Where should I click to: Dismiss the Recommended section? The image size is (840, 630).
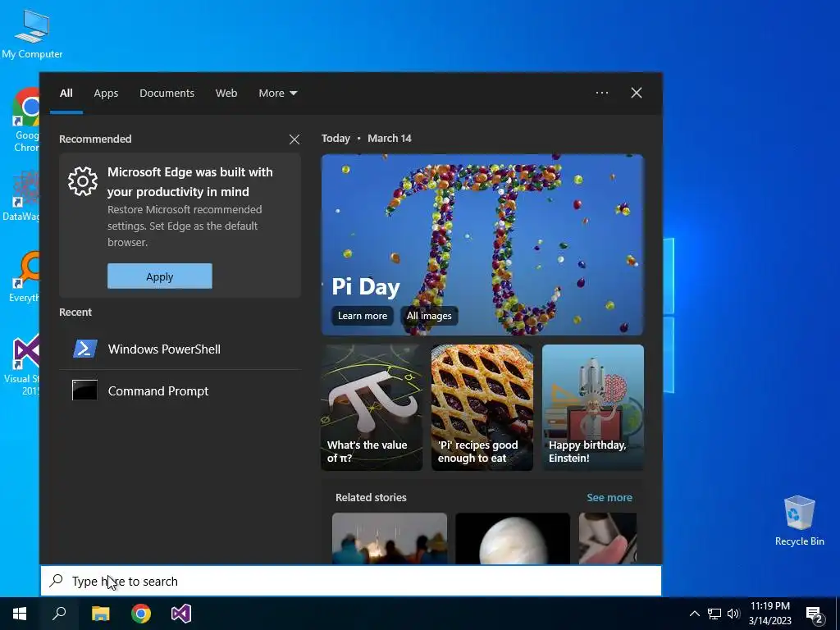pyautogui.click(x=294, y=139)
